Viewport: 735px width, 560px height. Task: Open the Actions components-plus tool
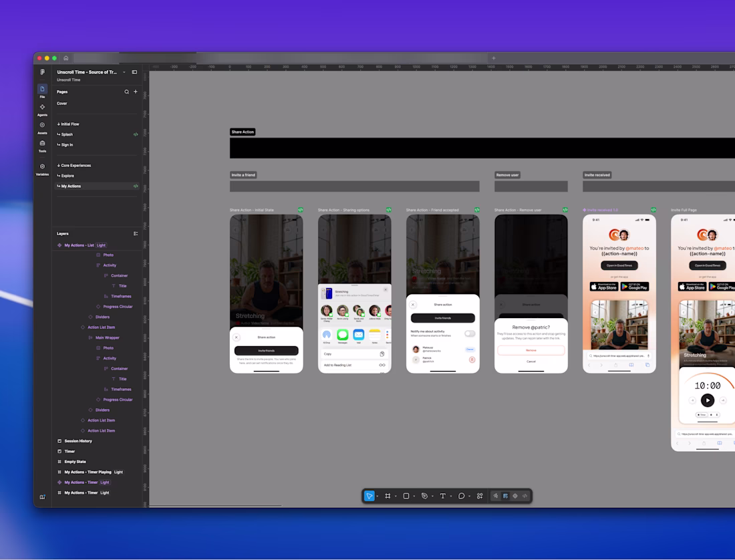[480, 496]
